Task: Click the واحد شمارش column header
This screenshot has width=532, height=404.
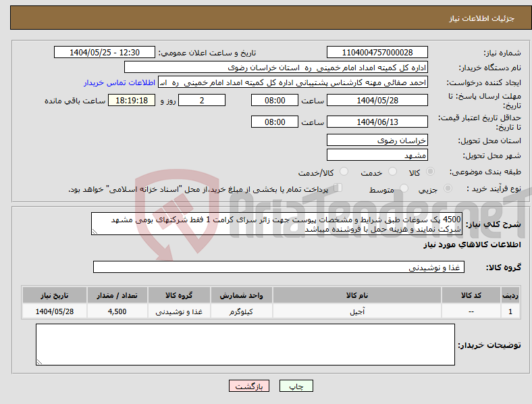Action: click(x=241, y=295)
